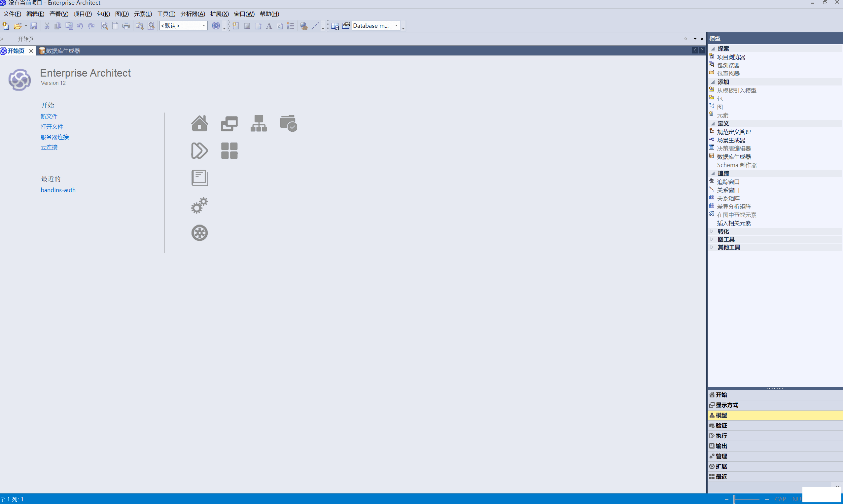843x504 pixels.
Task: Click the globe hyperlink toolbar icon
Action: click(304, 26)
